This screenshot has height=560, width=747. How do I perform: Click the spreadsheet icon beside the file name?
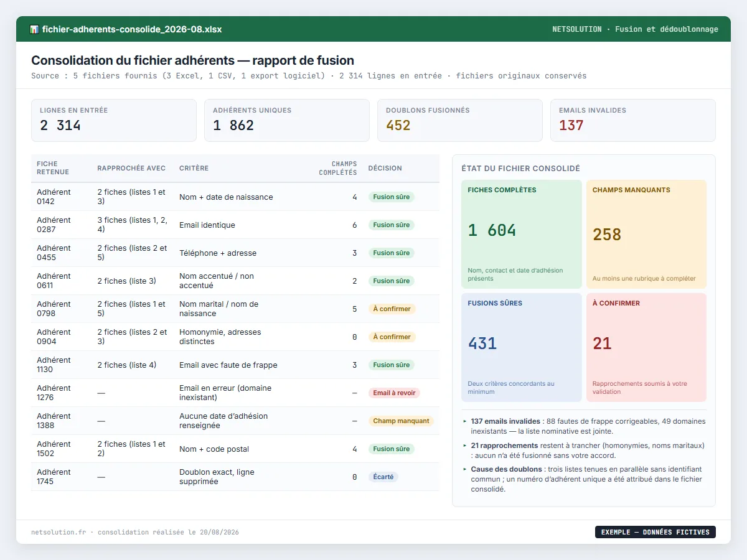coord(34,29)
